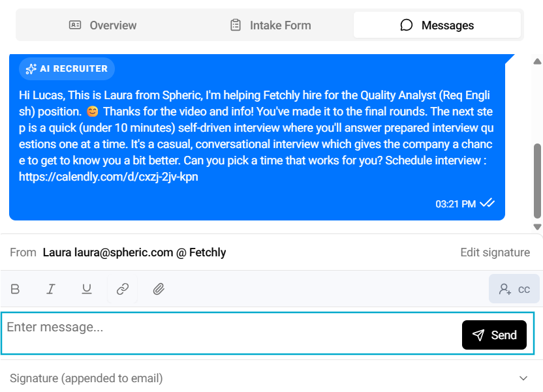Insert a hyperlink using the link icon
Image resolution: width=543 pixels, height=392 pixels.
click(123, 289)
